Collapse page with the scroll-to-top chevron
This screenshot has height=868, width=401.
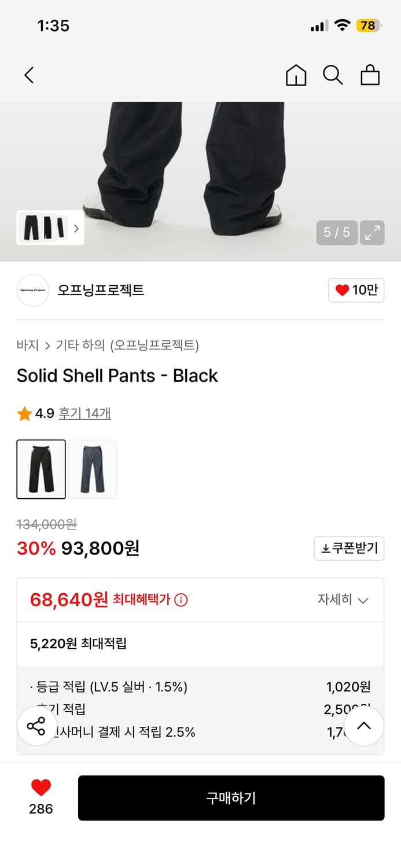[x=364, y=725]
